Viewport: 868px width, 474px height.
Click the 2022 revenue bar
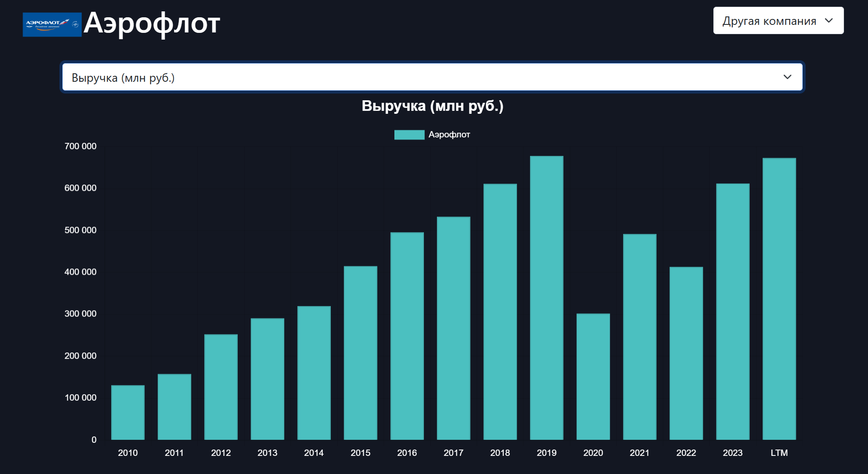(x=686, y=353)
